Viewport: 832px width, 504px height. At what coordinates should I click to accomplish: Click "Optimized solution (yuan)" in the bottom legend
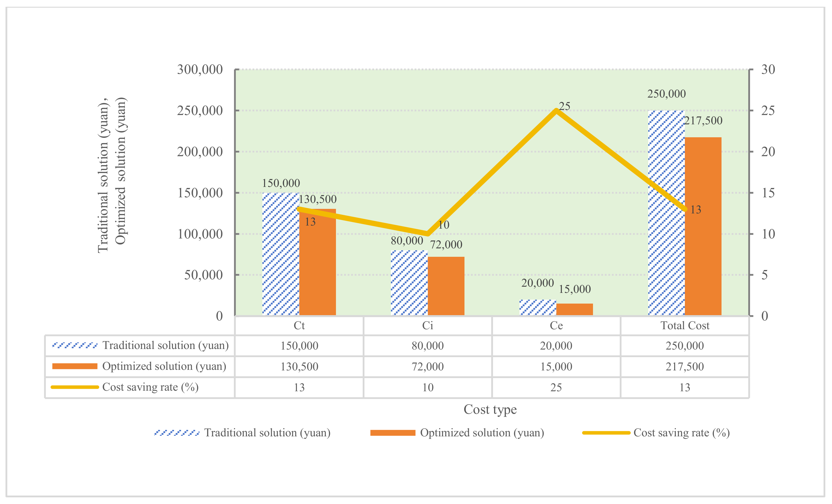click(482, 433)
